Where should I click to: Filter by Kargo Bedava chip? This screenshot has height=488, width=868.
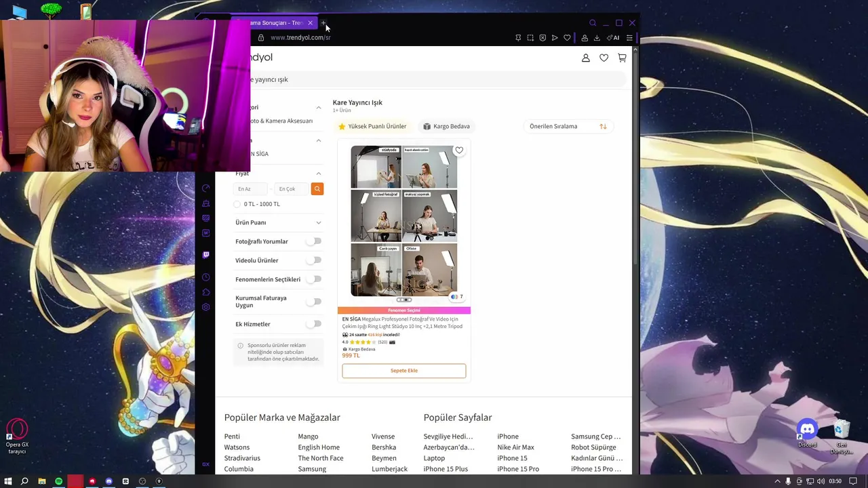click(x=446, y=126)
